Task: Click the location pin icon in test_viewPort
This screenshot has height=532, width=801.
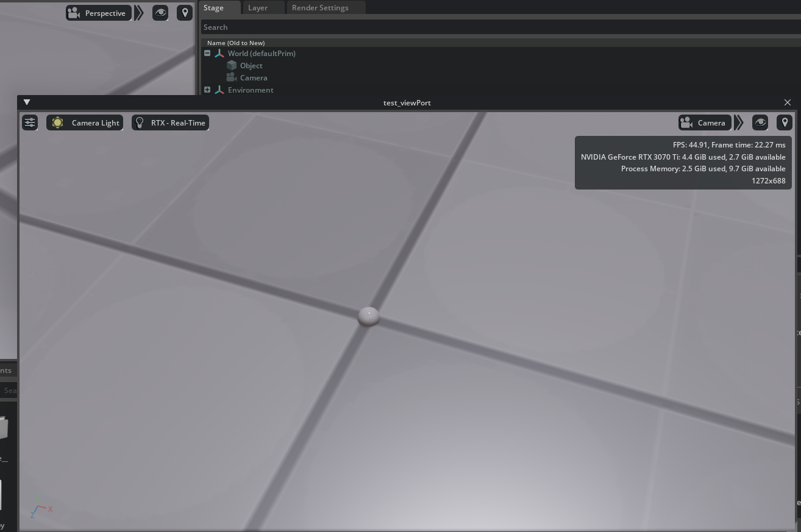Action: pyautogui.click(x=785, y=122)
